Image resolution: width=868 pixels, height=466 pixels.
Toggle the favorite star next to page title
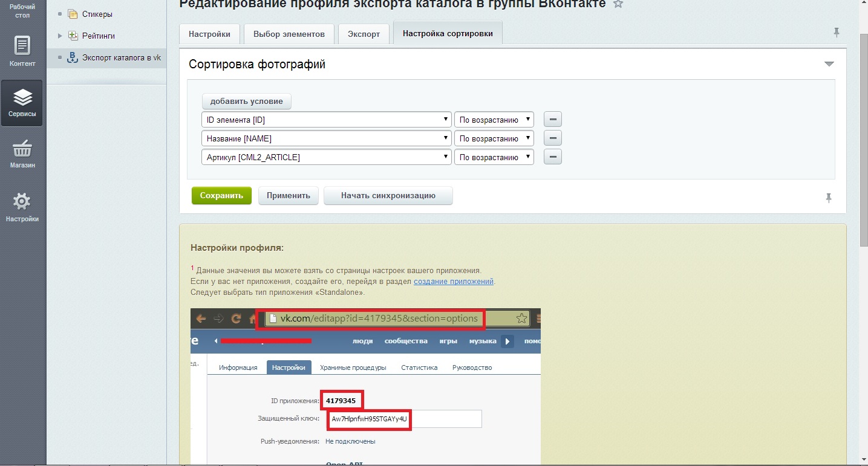(x=618, y=4)
